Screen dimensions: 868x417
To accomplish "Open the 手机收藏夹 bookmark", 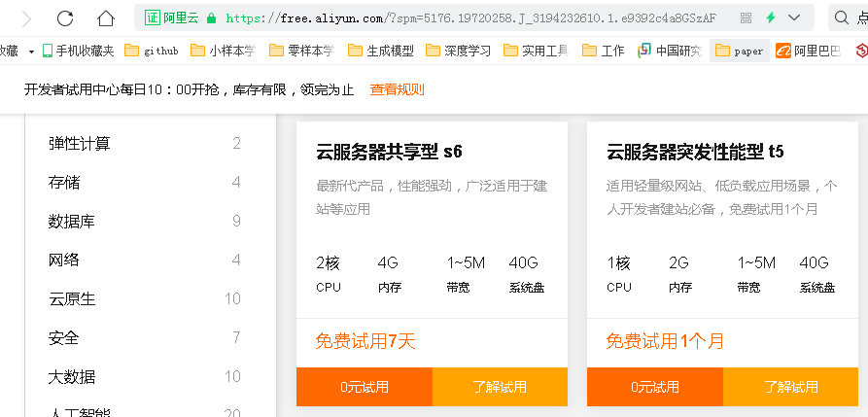I will [x=78, y=51].
